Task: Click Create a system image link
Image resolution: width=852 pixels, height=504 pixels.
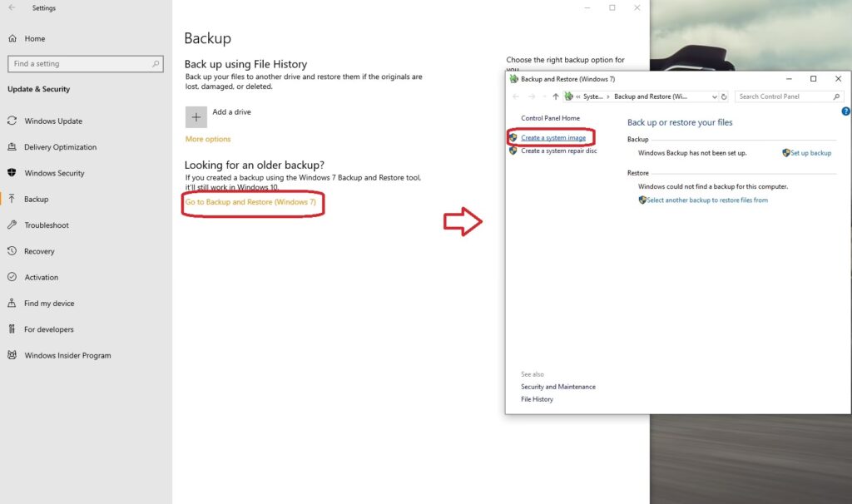Action: (x=553, y=138)
